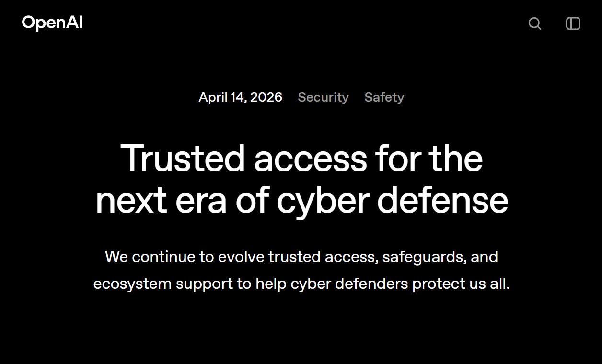The width and height of the screenshot is (602, 364).
Task: Collapse the sidebar using the header toggle
Action: [573, 23]
